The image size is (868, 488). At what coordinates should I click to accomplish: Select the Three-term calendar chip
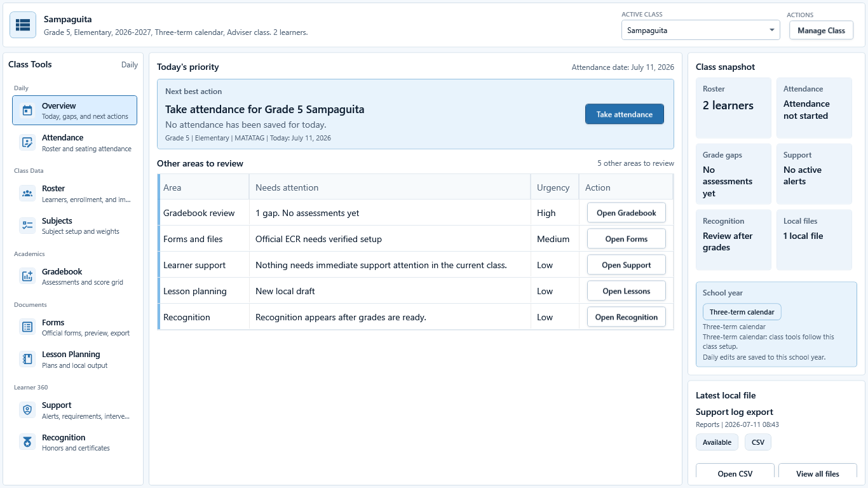742,312
